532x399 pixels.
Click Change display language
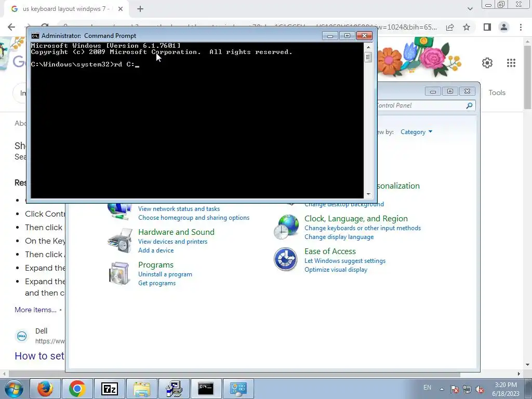pyautogui.click(x=339, y=237)
